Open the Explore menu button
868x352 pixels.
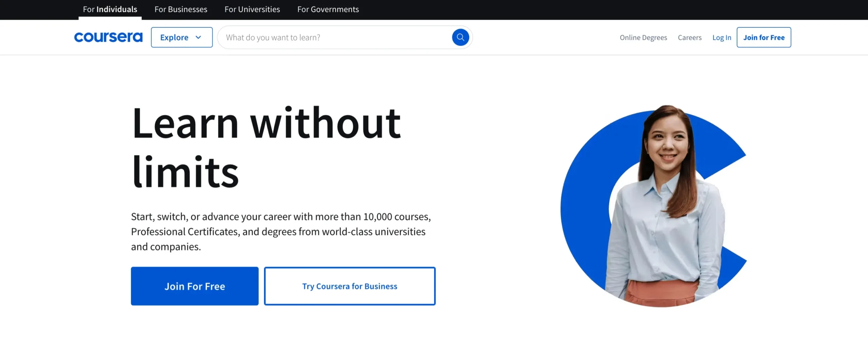181,37
